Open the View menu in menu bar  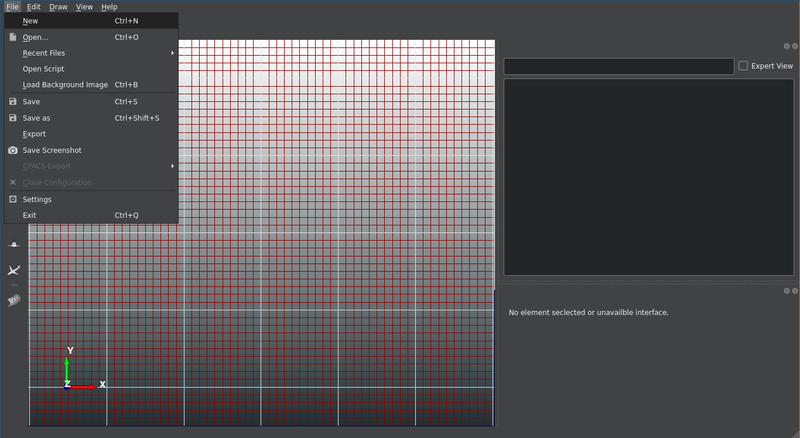tap(84, 7)
